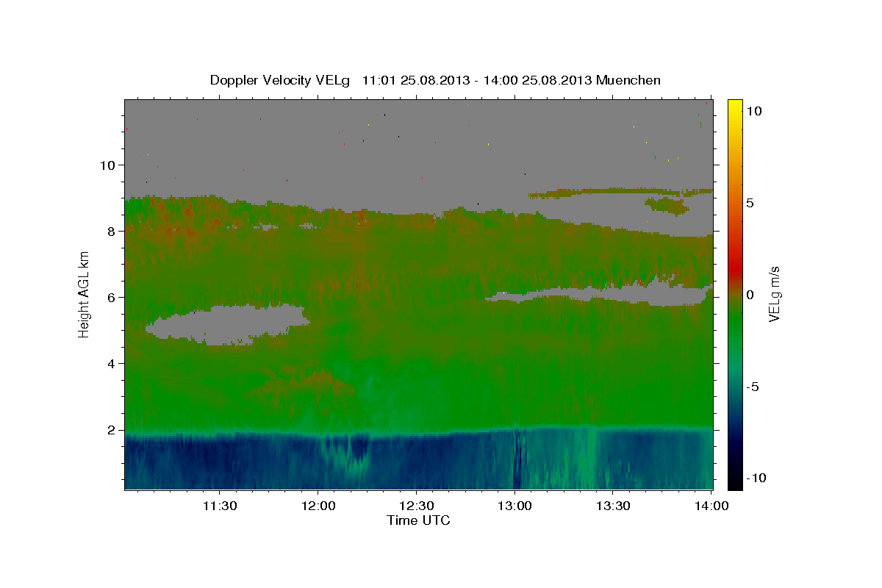Click the green section of the colorbar
The height and width of the screenshot is (588, 882).
click(734, 323)
